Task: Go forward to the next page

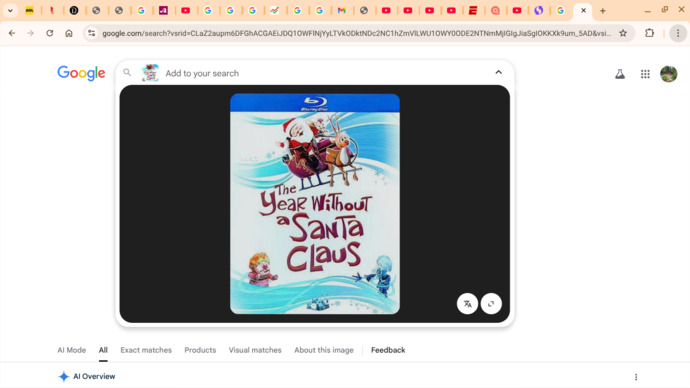Action: tap(30, 33)
